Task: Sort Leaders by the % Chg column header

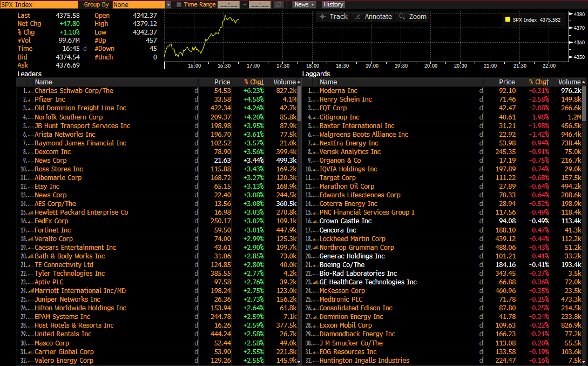Action: (253, 82)
